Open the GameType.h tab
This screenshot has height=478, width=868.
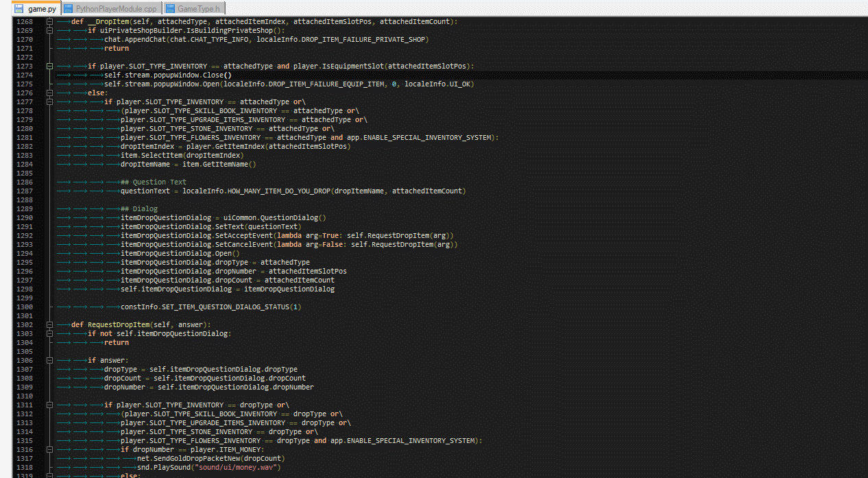[x=198, y=9]
